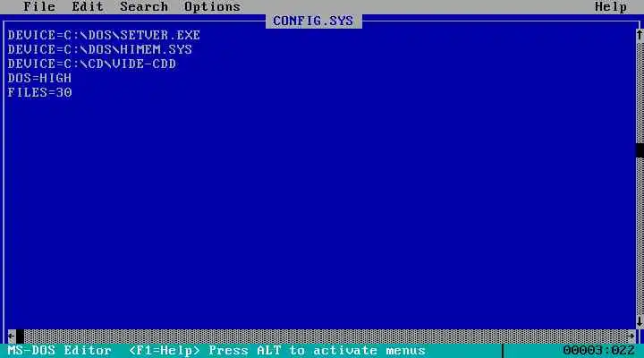Place cursor on the SETVER.EXE line
Screen dimensions: 644x358
(x=104, y=35)
